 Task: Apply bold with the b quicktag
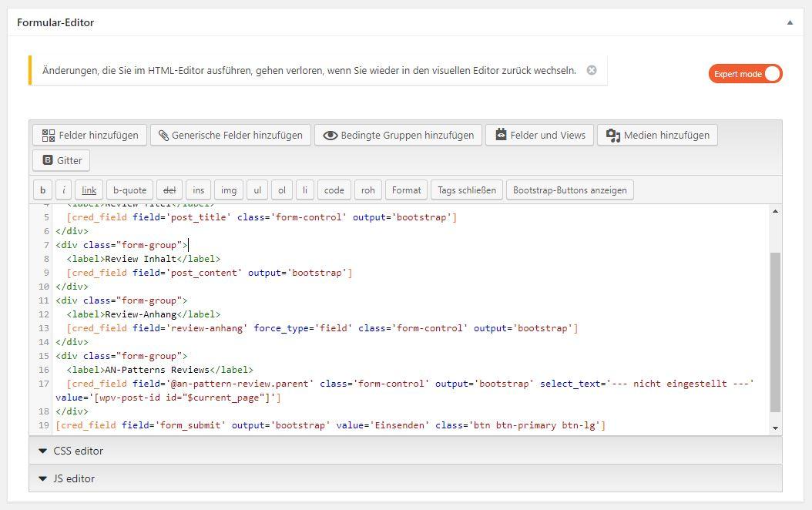(42, 190)
